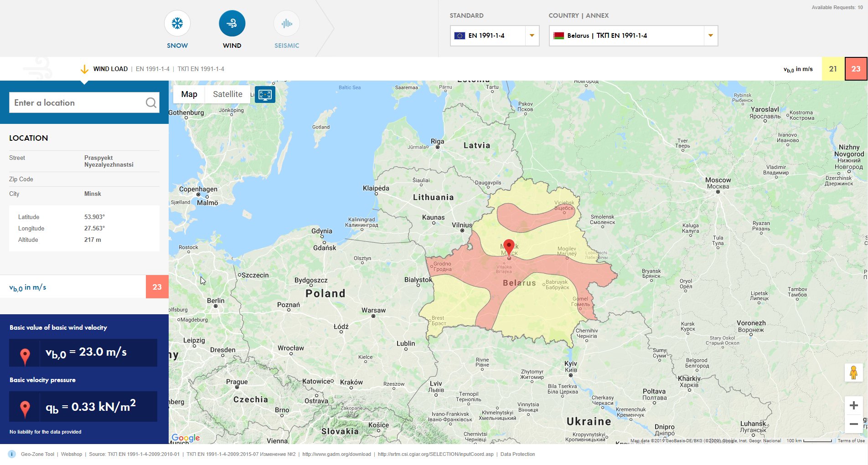868x465 pixels.
Task: Open the Webshop footer link
Action: tap(72, 454)
